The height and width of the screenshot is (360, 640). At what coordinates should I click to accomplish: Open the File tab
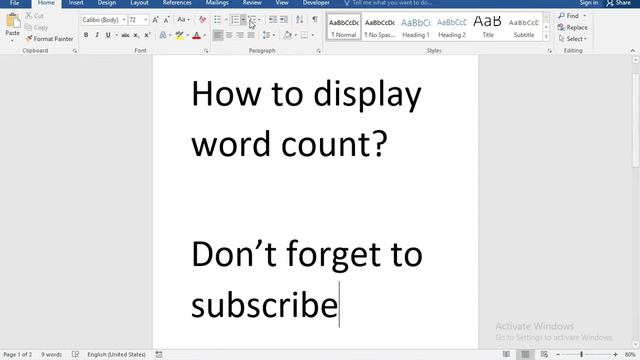pyautogui.click(x=15, y=3)
